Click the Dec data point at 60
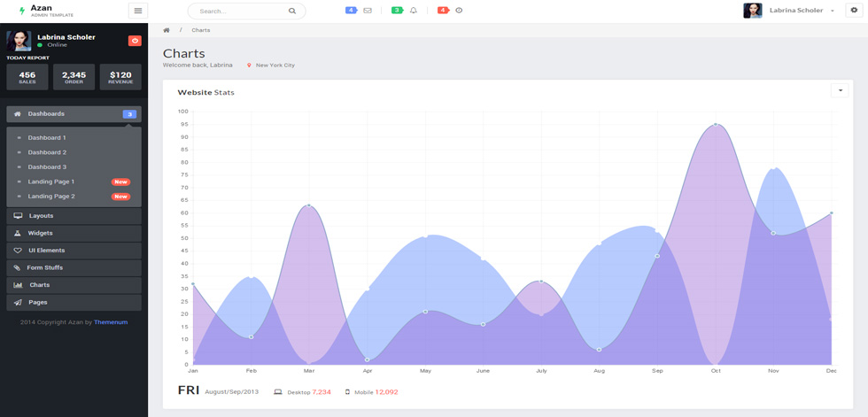 832,212
